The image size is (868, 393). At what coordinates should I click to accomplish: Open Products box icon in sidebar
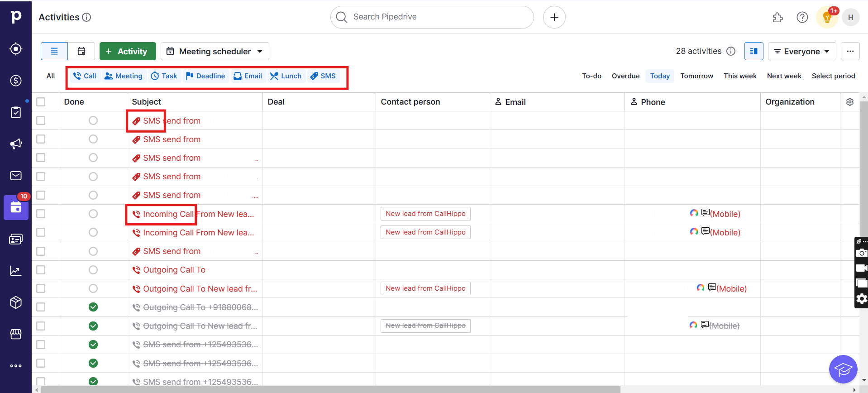(x=16, y=302)
